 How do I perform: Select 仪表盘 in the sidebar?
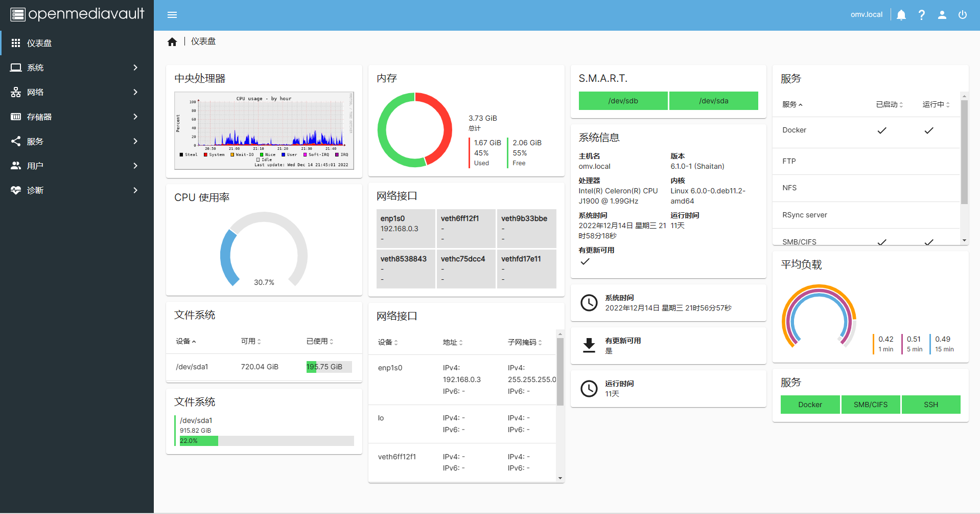[39, 43]
